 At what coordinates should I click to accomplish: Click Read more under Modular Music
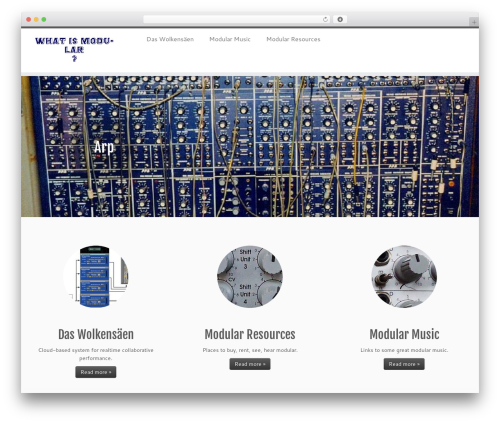pos(404,364)
